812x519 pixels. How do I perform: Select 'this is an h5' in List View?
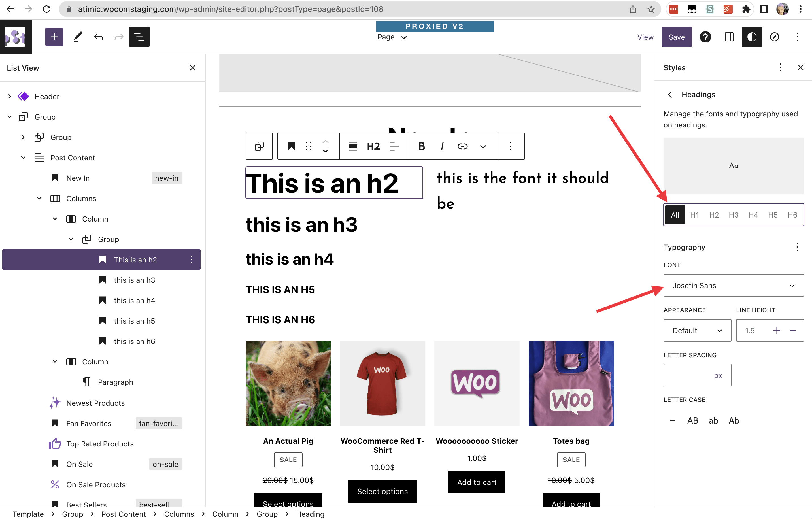[x=134, y=321]
